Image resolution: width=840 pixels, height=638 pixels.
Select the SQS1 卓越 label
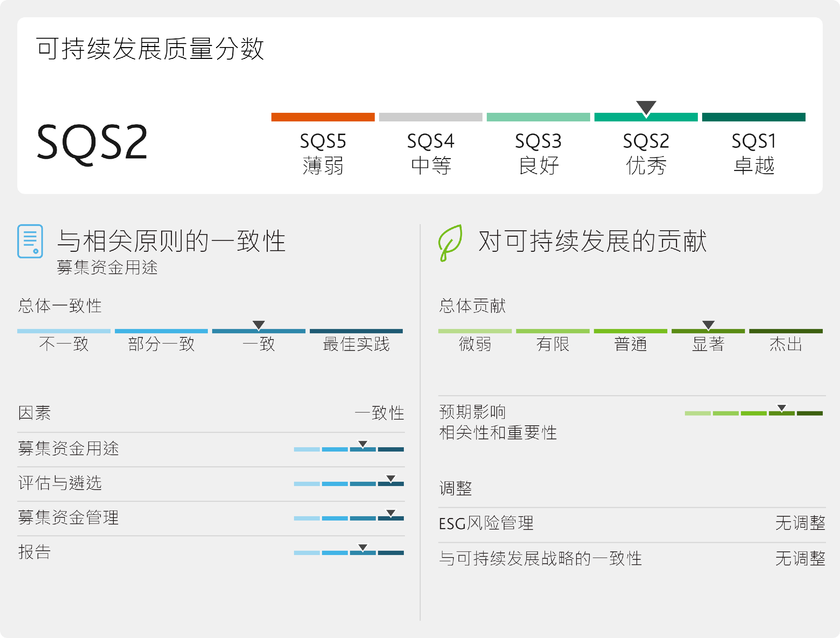(x=753, y=153)
